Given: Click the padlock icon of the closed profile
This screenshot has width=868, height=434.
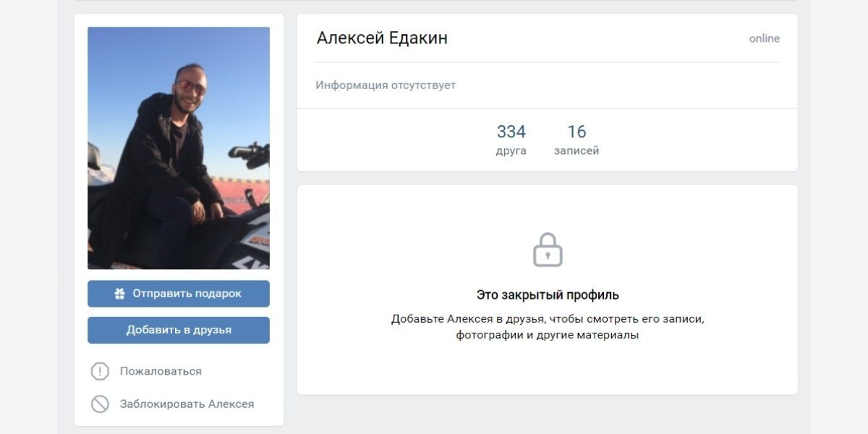Looking at the screenshot, I should (548, 250).
